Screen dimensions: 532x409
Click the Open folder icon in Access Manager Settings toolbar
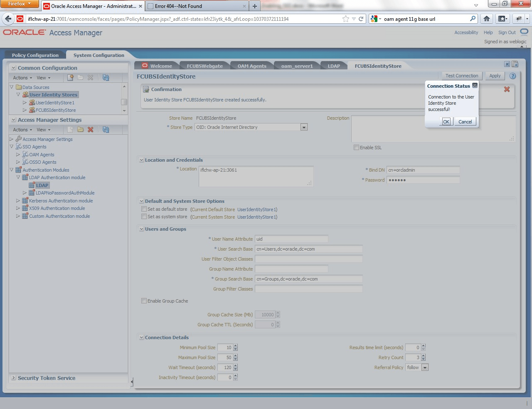tap(80, 130)
